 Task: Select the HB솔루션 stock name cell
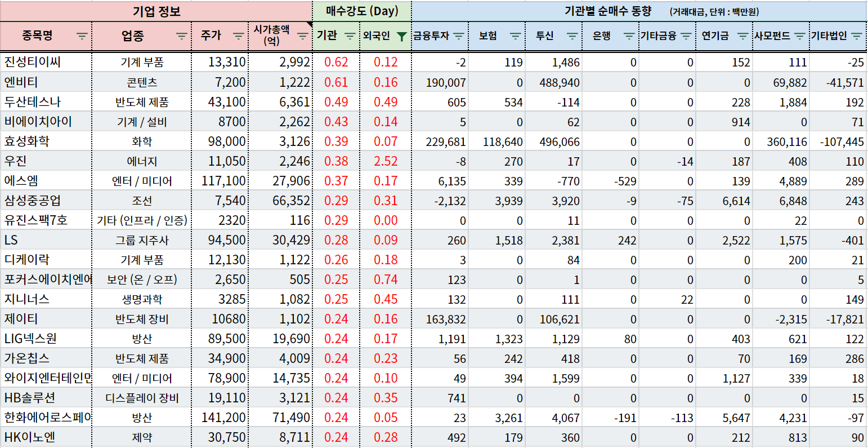click(46, 397)
